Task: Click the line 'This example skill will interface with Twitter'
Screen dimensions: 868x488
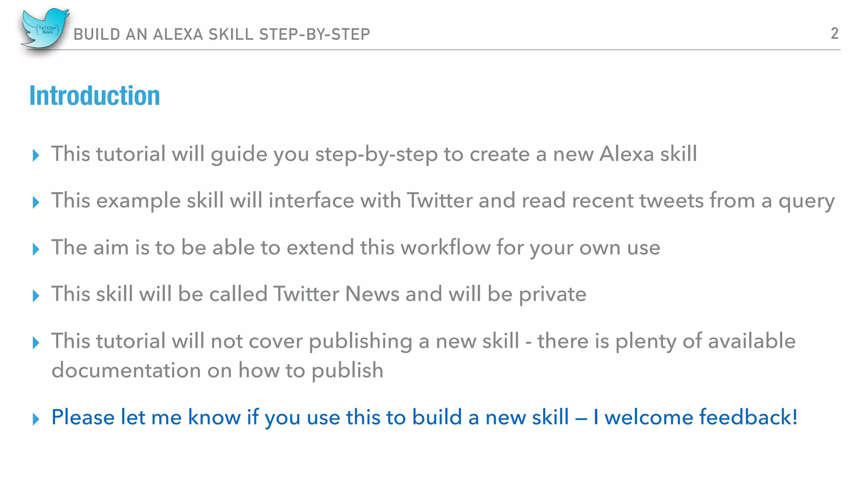Action: pyautogui.click(x=442, y=200)
